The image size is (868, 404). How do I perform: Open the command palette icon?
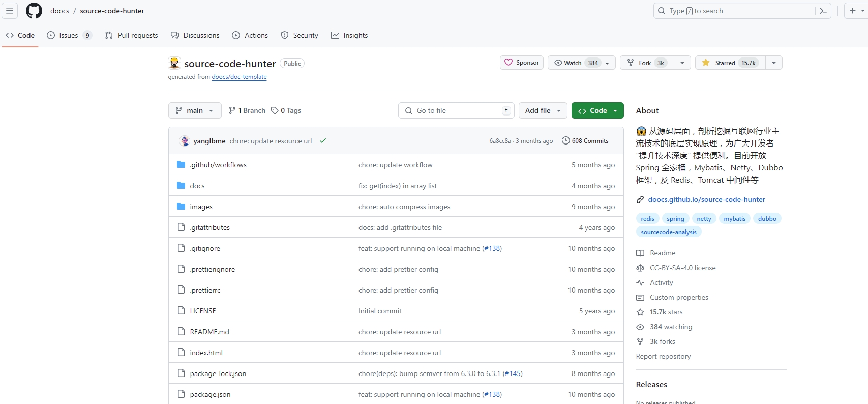(823, 11)
